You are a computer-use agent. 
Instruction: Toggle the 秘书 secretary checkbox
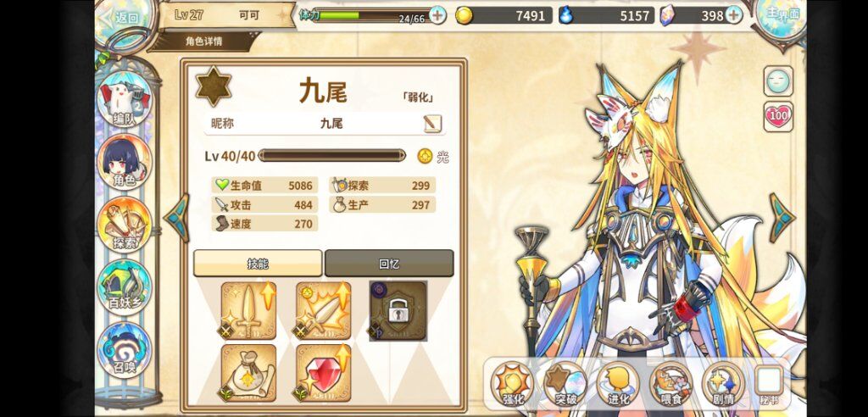[x=770, y=381]
